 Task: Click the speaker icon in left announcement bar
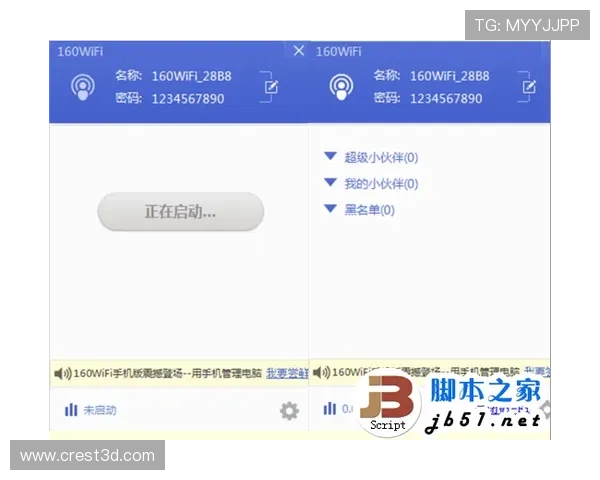pos(63,373)
